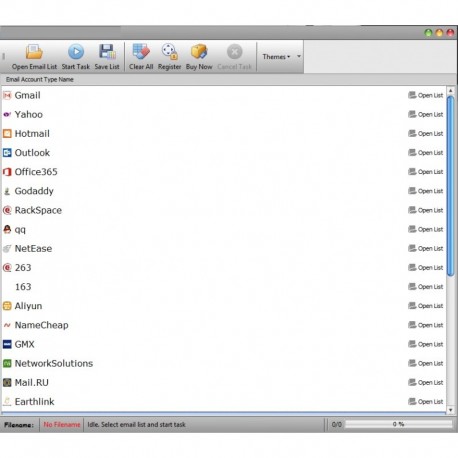This screenshot has width=458, height=458.
Task: Select the NameCheap row icon
Action: pyautogui.click(x=7, y=325)
